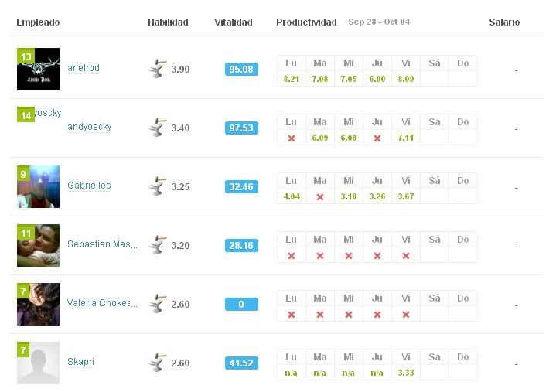The width and height of the screenshot is (556, 392).
Task: Click Skapri's default silhouette avatar
Action: coord(39,363)
